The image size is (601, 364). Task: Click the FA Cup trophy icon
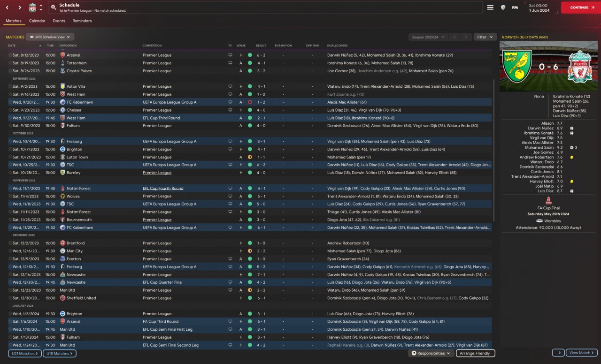point(549,201)
